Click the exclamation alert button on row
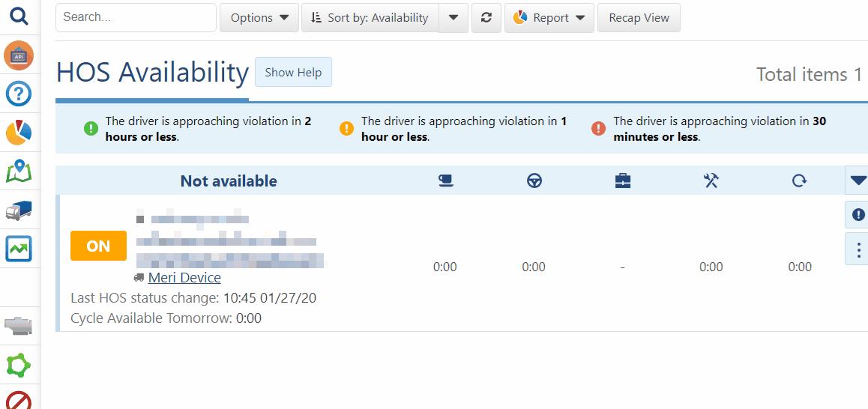Image resolution: width=868 pixels, height=409 pixels. click(x=858, y=214)
